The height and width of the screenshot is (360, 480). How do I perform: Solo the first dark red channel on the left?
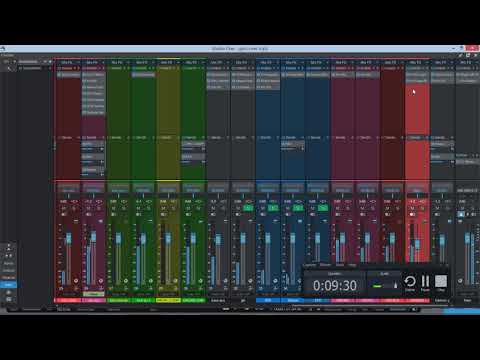coord(74,208)
